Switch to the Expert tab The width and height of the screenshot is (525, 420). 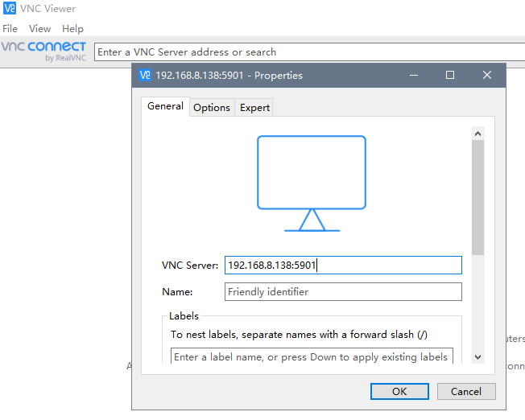[x=254, y=108]
